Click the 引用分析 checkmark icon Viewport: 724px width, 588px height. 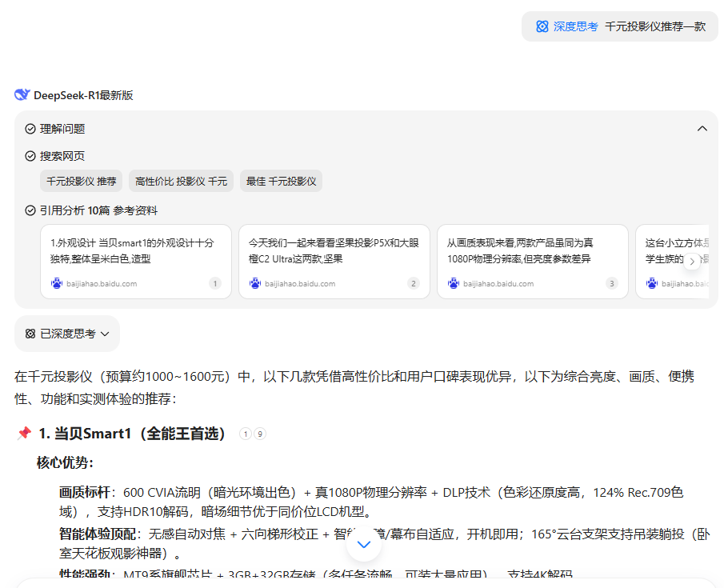click(x=30, y=210)
